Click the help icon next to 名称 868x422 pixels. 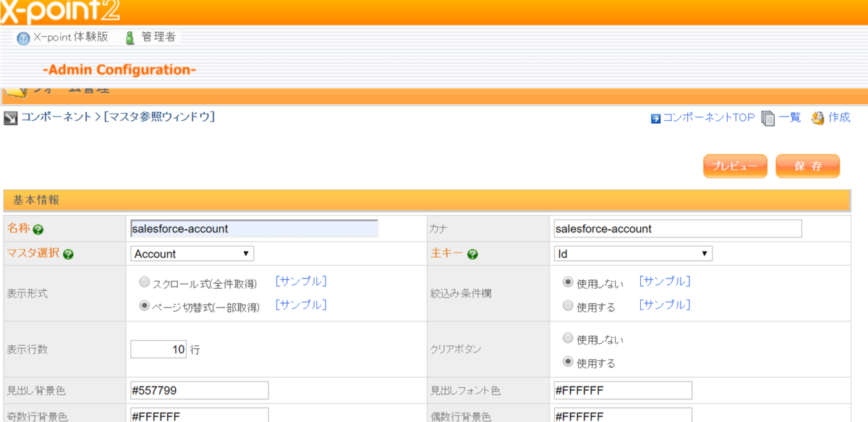point(38,229)
